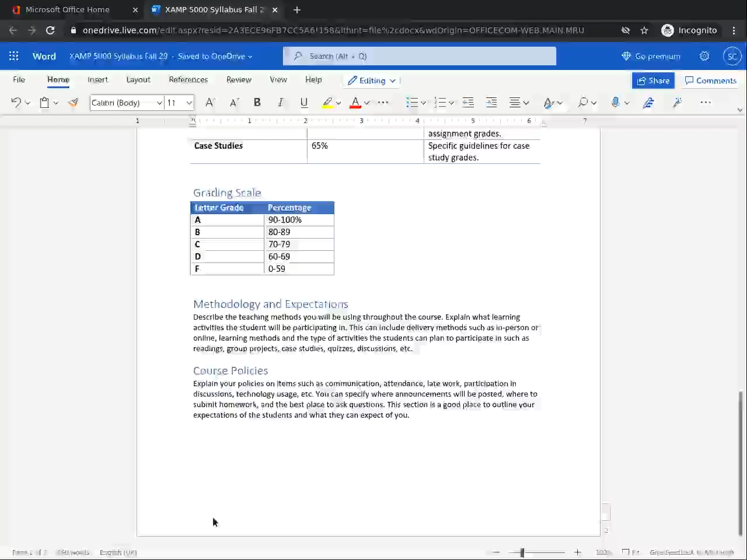
Task: Click the Grow Font icon
Action: point(210,103)
